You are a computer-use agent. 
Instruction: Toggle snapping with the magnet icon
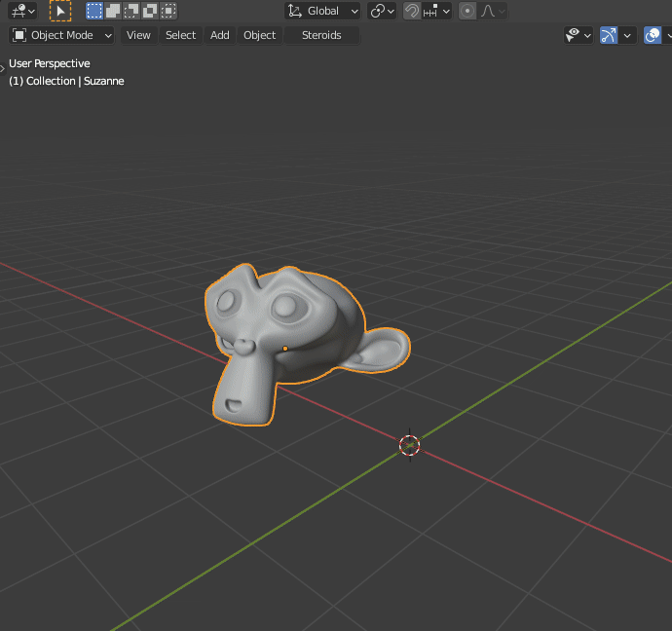pos(412,11)
